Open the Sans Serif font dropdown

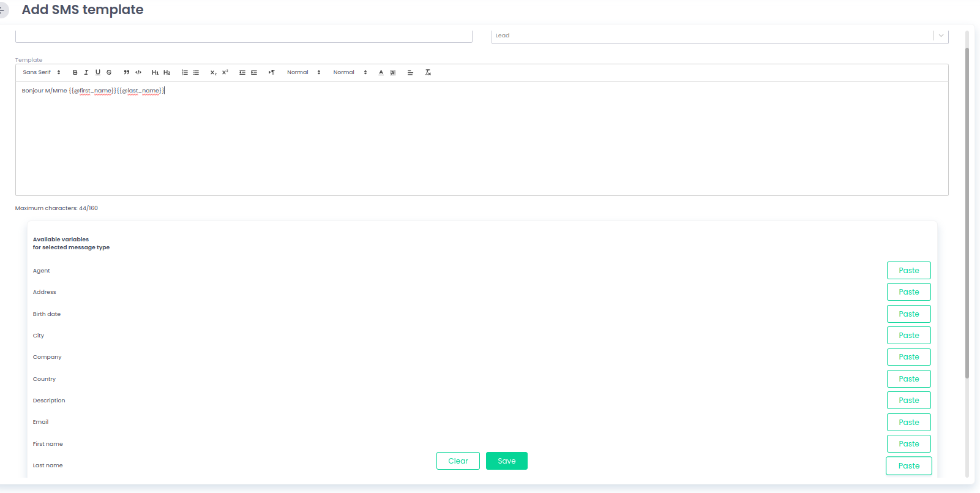click(42, 72)
